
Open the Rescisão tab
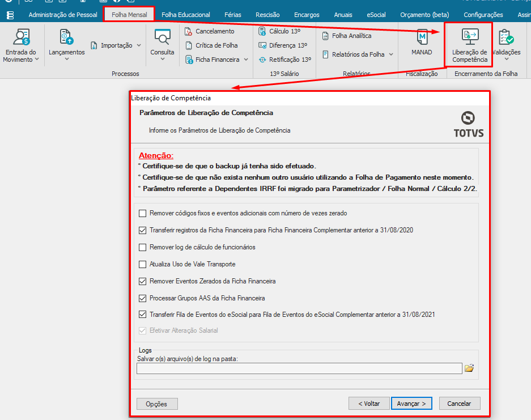tap(267, 15)
